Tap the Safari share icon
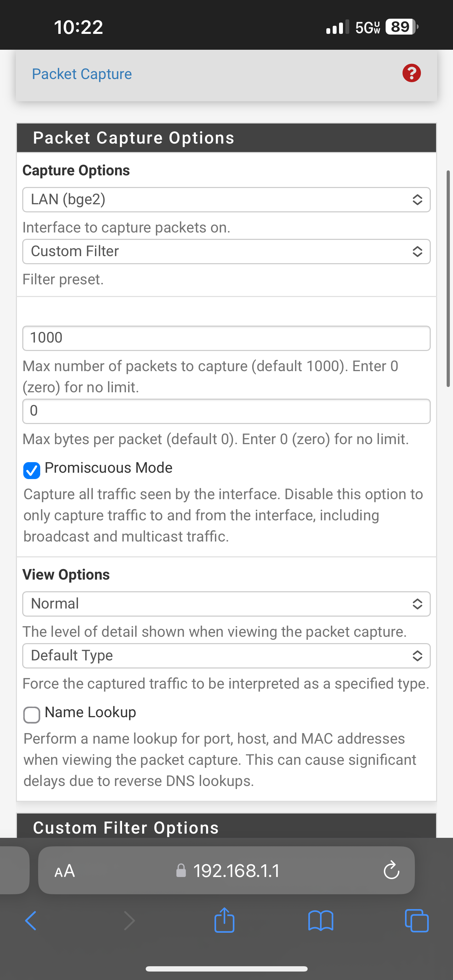Screen dimensions: 453x980 point(224,920)
